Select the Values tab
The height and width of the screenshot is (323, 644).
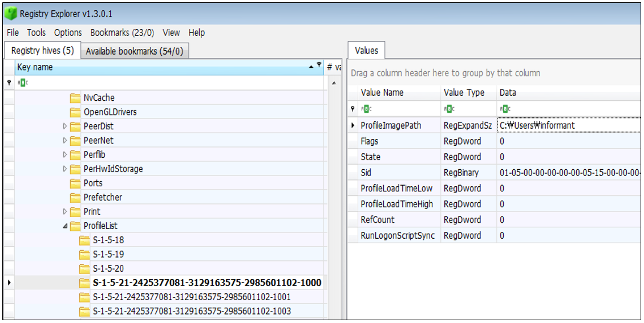(366, 51)
